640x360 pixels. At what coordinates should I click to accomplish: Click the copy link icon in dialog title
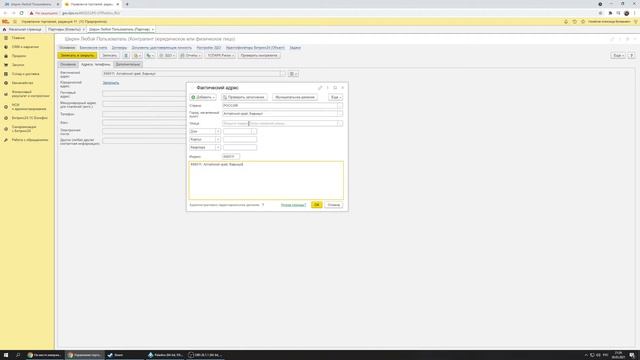[x=320, y=88]
